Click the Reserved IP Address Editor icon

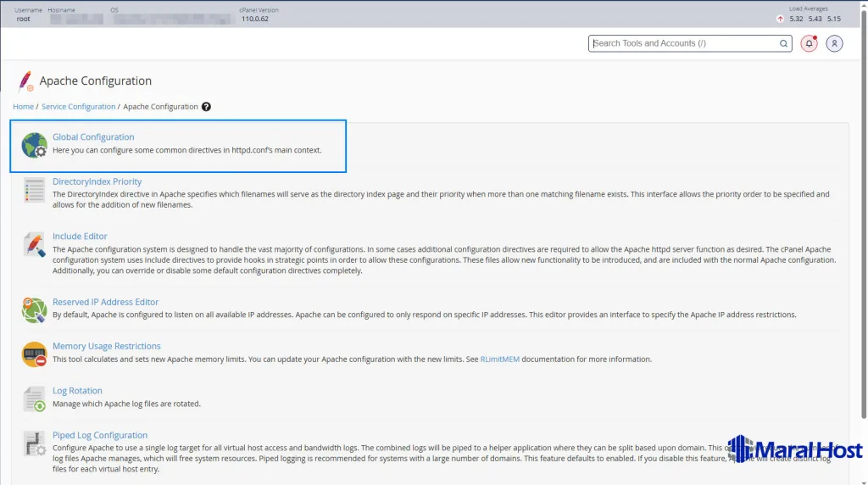coord(34,310)
